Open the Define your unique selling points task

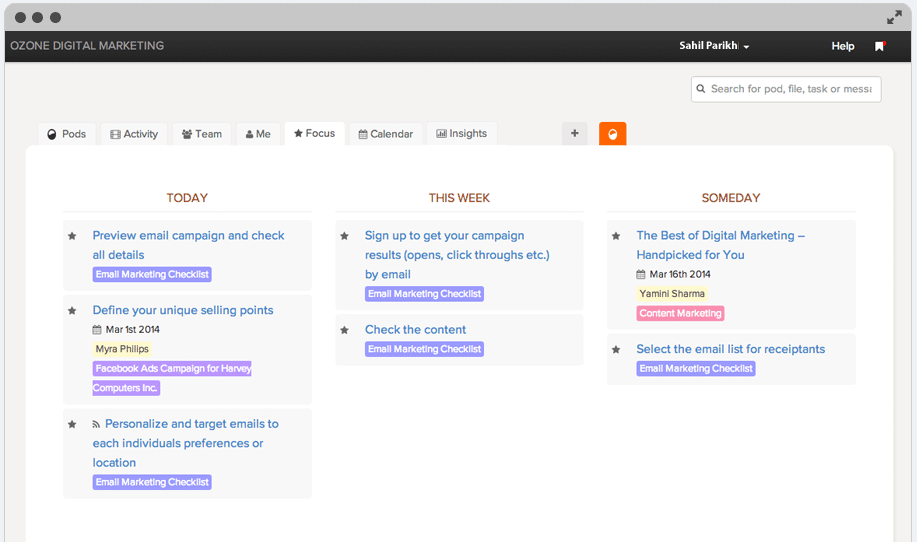click(x=183, y=310)
